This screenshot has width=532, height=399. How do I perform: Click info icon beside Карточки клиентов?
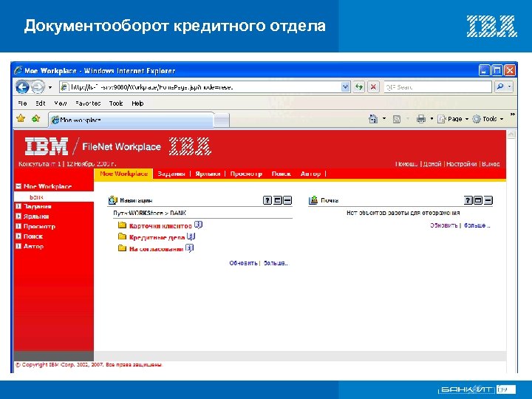click(x=199, y=225)
